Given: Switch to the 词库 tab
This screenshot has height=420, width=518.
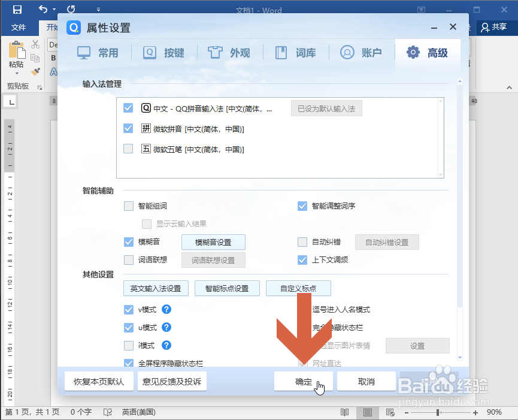Looking at the screenshot, I should click(x=296, y=53).
